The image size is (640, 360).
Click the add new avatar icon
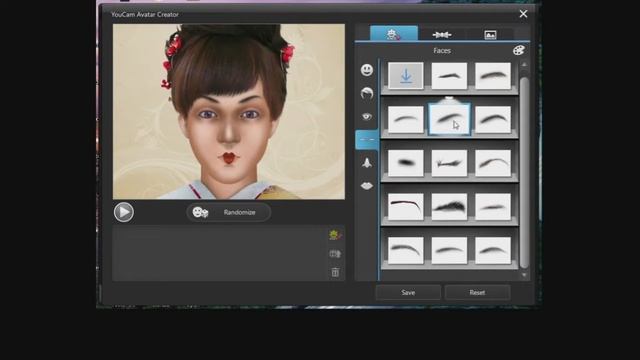tap(335, 235)
